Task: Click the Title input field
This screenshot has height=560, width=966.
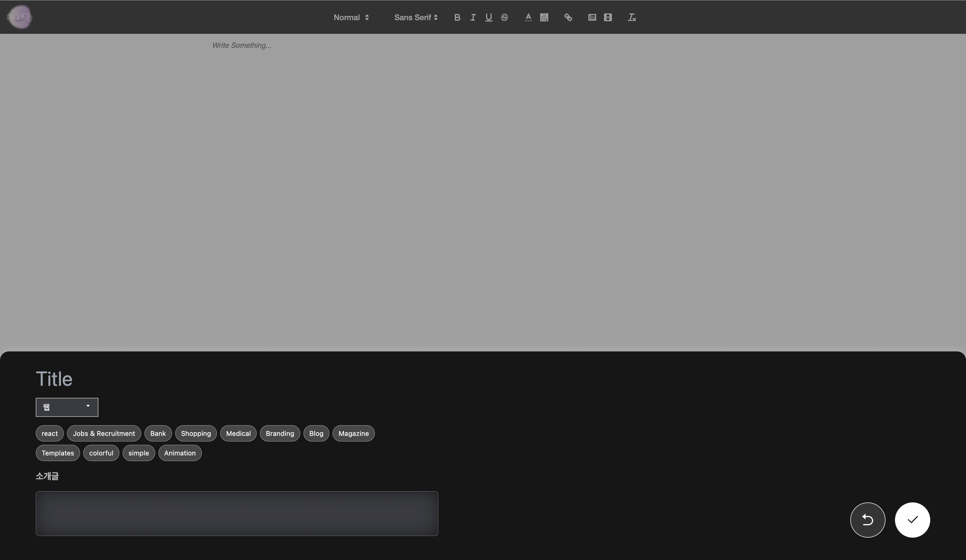Action: [x=230, y=379]
